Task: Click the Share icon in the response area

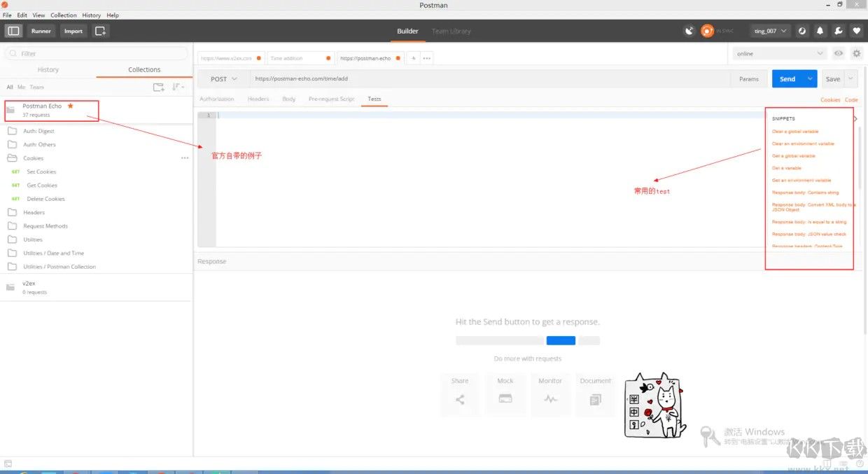Action: coord(460,399)
